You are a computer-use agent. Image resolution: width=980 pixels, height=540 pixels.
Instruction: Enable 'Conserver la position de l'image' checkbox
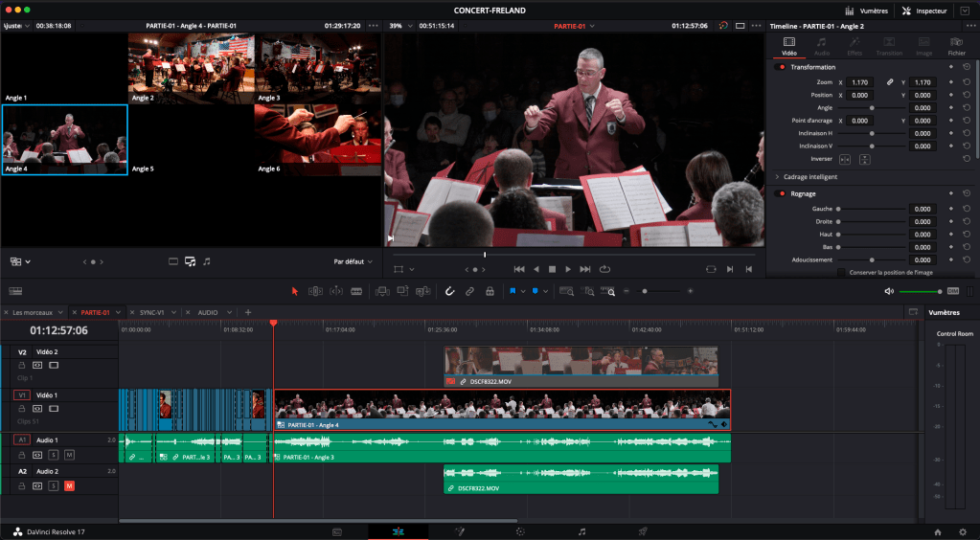tap(841, 272)
